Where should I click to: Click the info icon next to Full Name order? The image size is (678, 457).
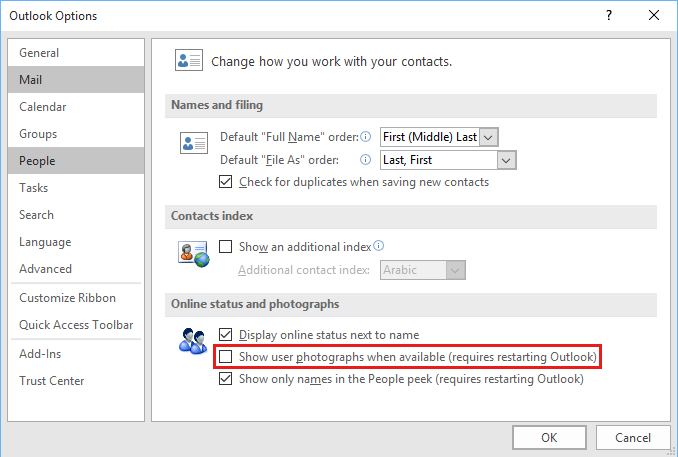pos(366,137)
